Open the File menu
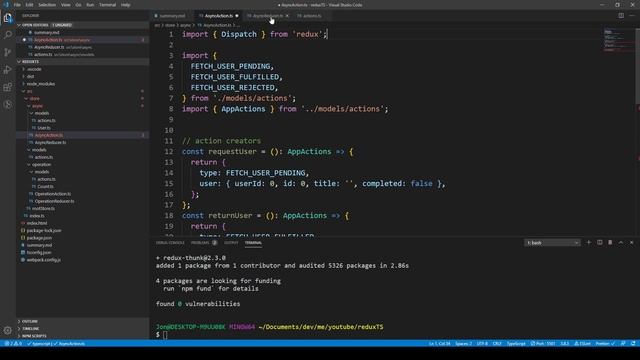The image size is (640, 360). point(17,5)
